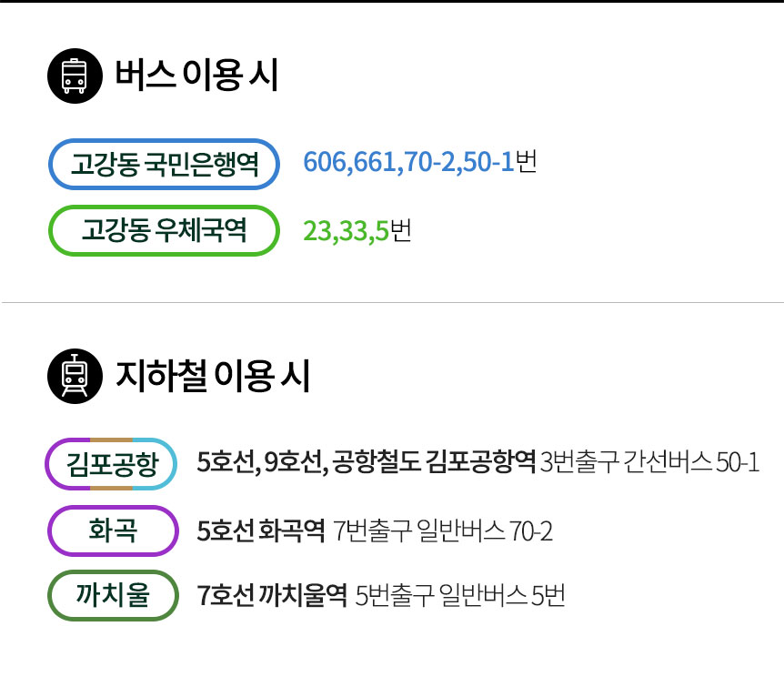
Task: Click the purple 화곡 station badge
Action: 112,530
